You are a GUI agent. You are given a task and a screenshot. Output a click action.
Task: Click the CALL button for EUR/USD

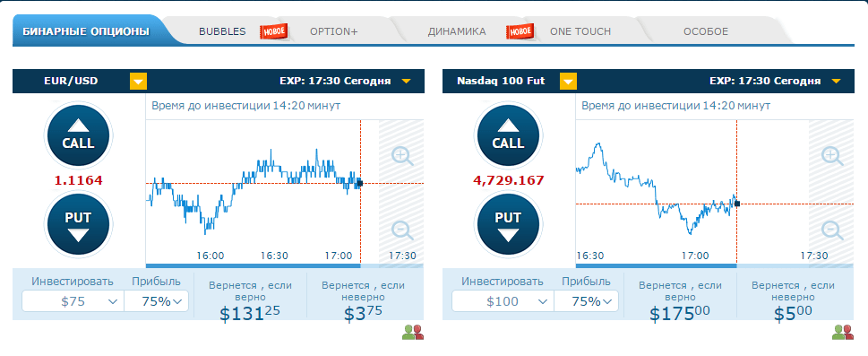(78, 136)
